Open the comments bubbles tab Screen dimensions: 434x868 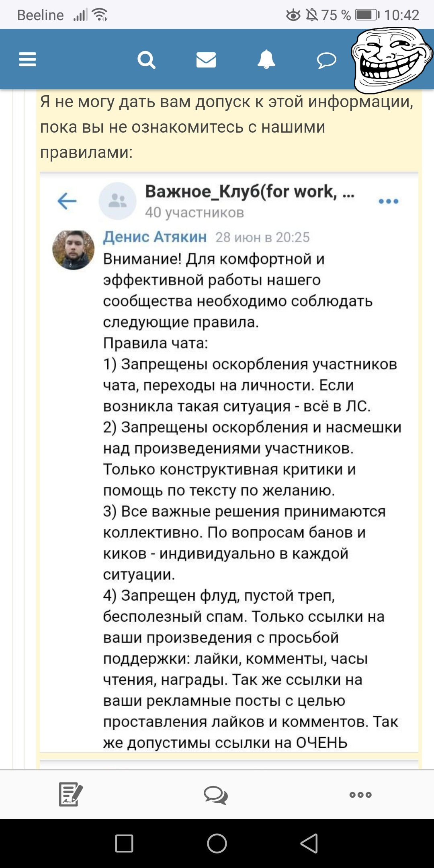tap(216, 795)
